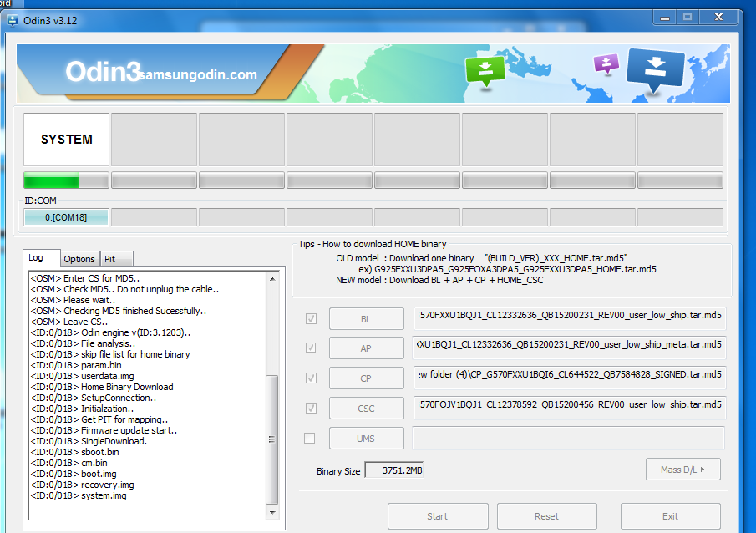Click the green download bubble icon in banner
The width and height of the screenshot is (756, 533).
tap(485, 71)
